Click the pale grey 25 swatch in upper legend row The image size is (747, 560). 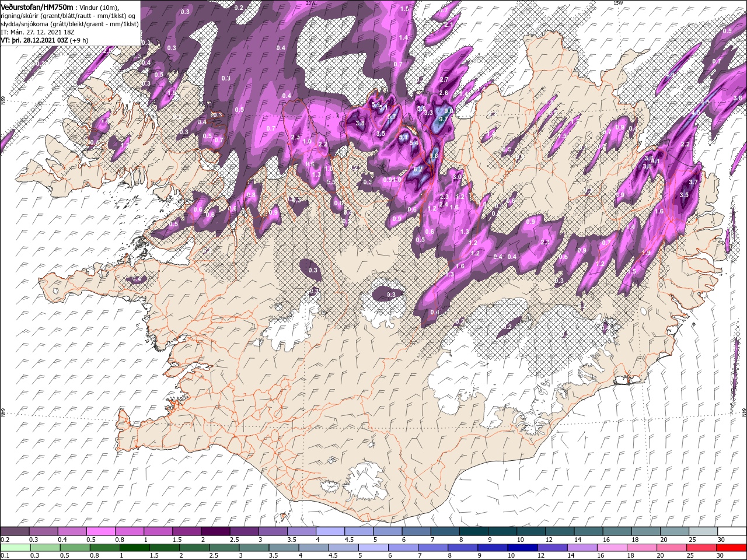tap(703, 531)
